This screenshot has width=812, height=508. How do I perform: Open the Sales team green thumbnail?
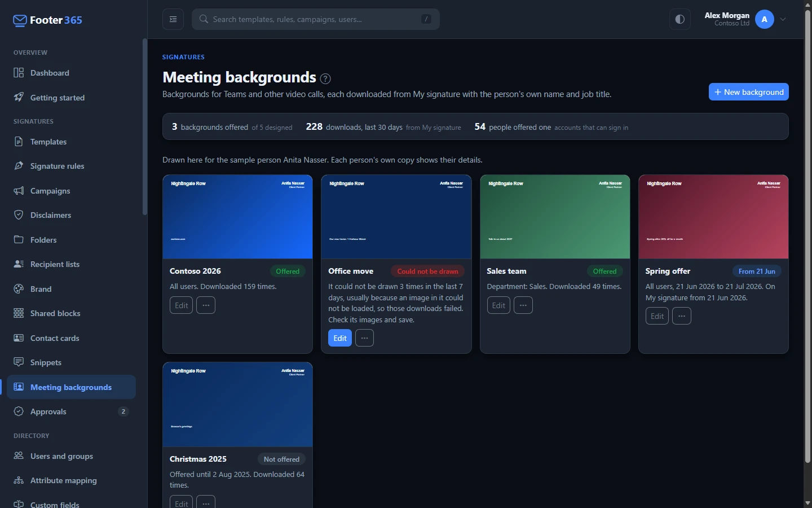coord(555,217)
